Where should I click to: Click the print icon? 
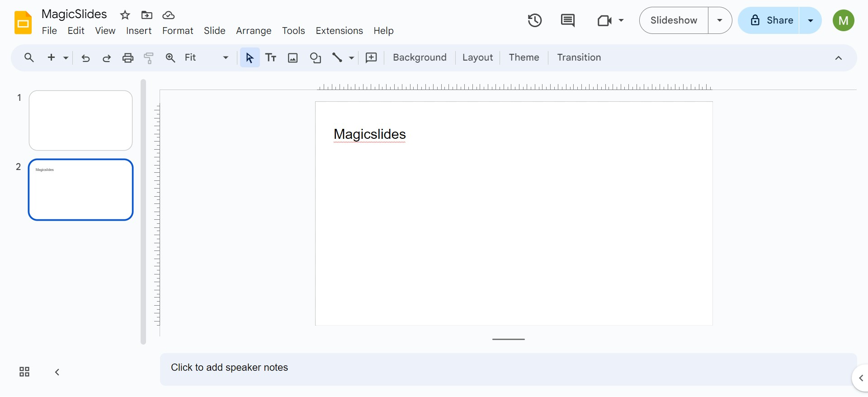click(128, 58)
